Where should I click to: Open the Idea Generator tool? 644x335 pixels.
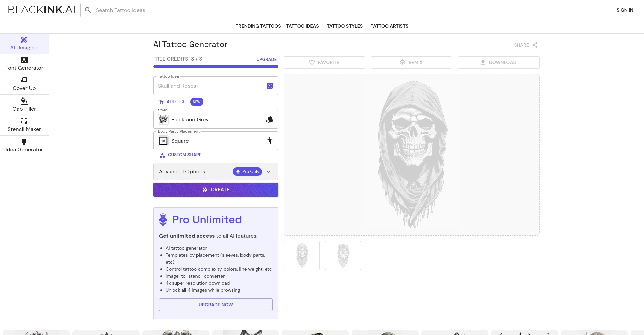click(24, 145)
